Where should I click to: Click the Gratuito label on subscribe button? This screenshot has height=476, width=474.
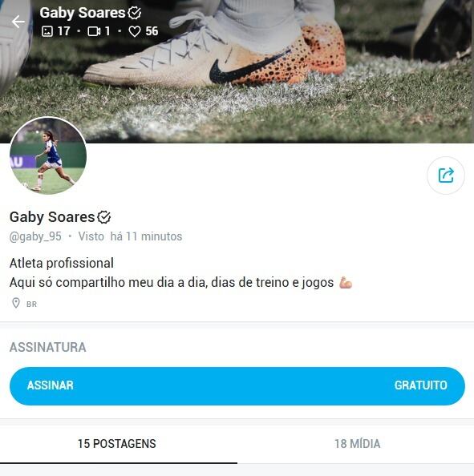tap(421, 385)
